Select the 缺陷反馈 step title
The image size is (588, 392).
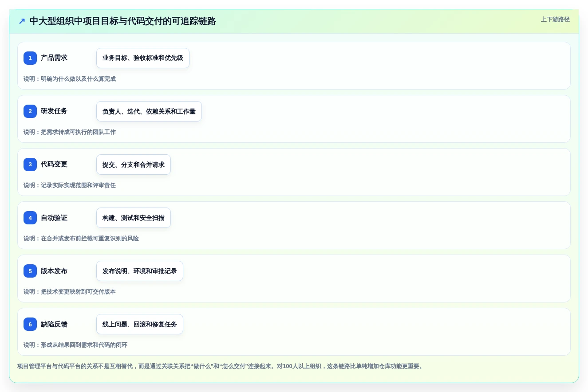(54, 324)
